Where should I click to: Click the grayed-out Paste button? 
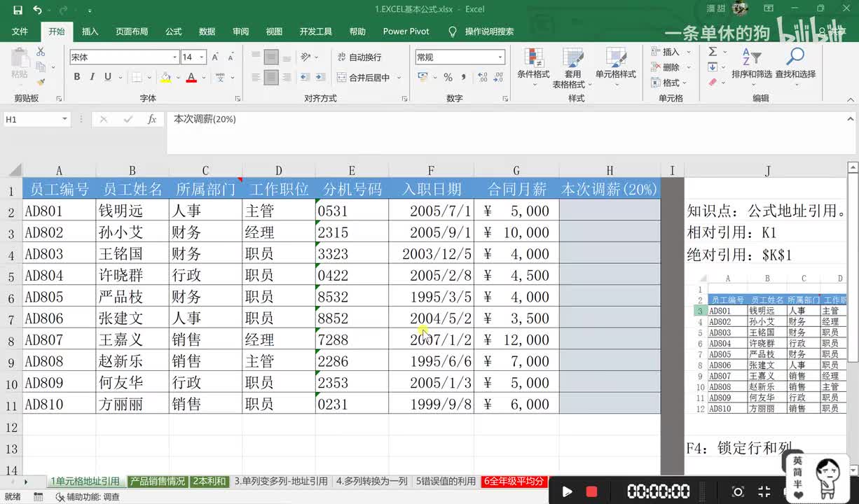pos(20,64)
